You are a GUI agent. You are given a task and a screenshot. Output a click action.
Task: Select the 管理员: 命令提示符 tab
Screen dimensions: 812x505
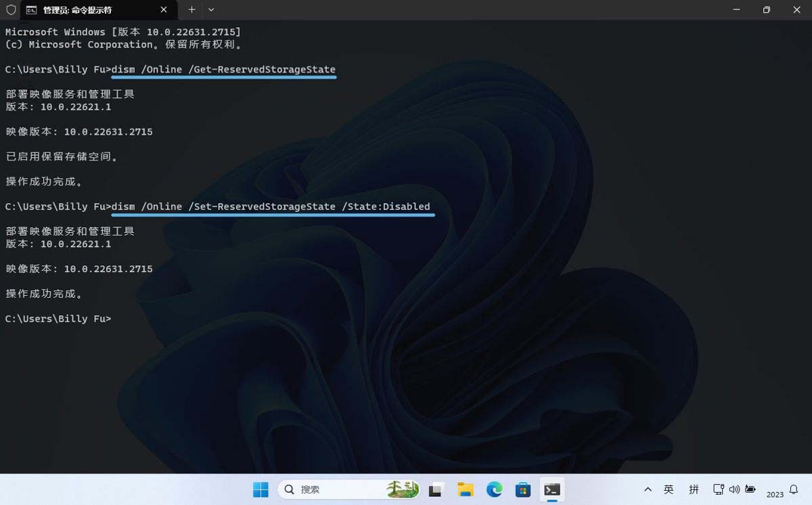click(x=97, y=10)
